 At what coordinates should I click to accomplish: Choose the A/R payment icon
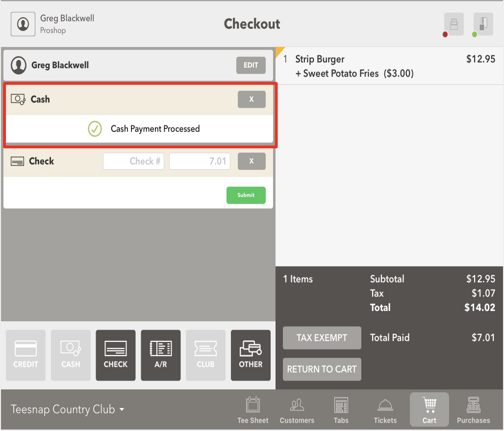pyautogui.click(x=160, y=355)
